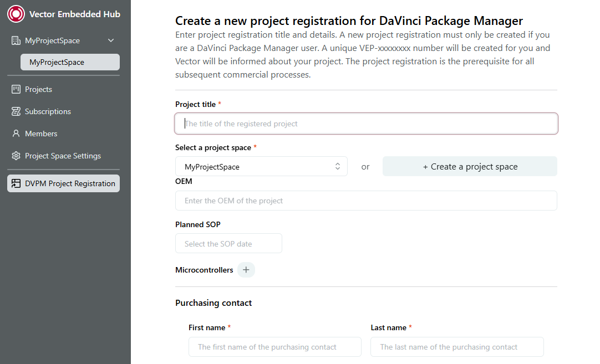Click the OEM input field
Image resolution: width=600 pixels, height=364 pixels.
click(x=366, y=201)
